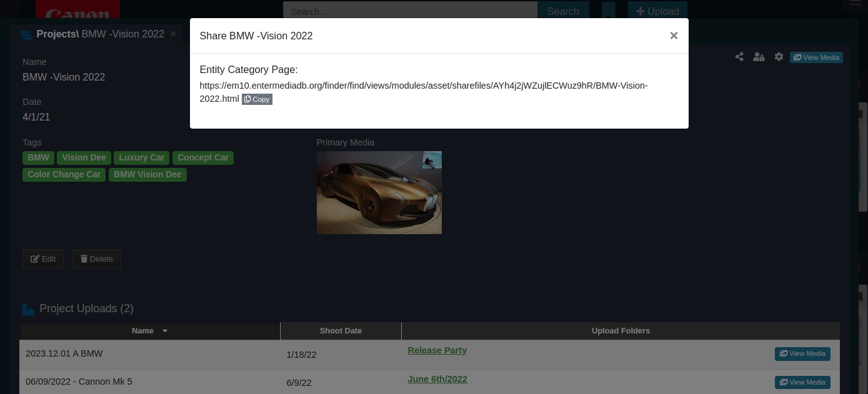View Media for the 06/09/2022 - Cannon Mk 5 row
This screenshot has width=868, height=394.
coord(802,383)
